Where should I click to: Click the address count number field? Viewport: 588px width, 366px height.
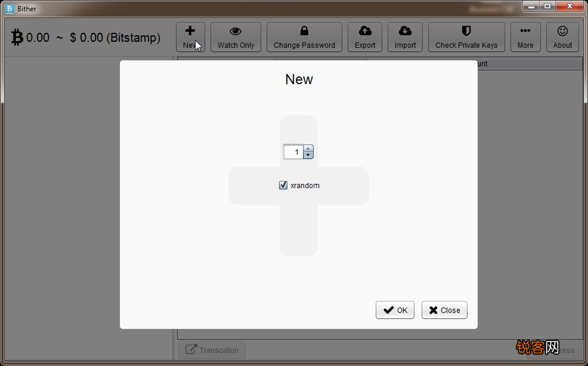[293, 152]
